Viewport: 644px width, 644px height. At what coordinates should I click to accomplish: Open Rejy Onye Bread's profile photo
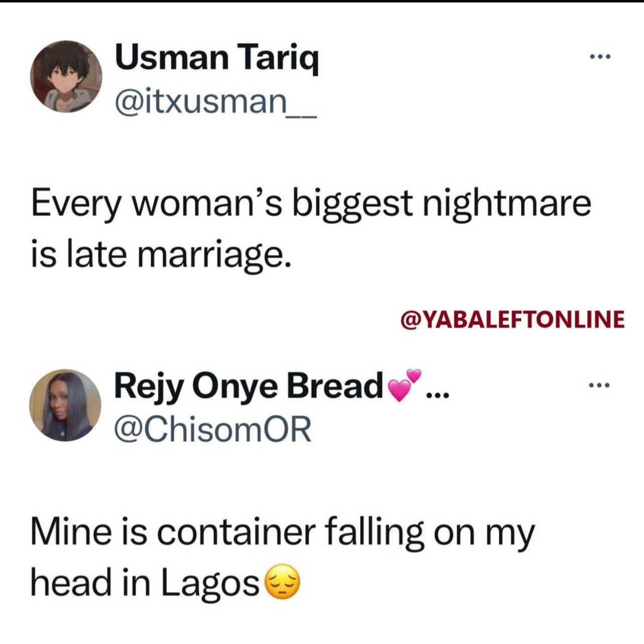tap(65, 405)
